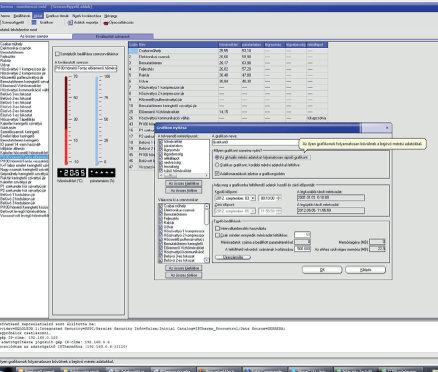Toggle the Raktár checkbox in the dialog sensor list
Viewport: 438px width, 372px height.
(161, 222)
